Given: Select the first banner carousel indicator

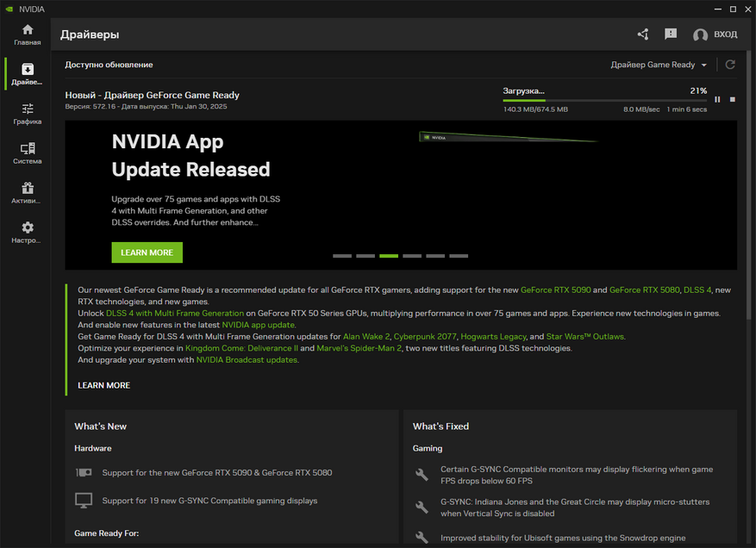Looking at the screenshot, I should (342, 256).
